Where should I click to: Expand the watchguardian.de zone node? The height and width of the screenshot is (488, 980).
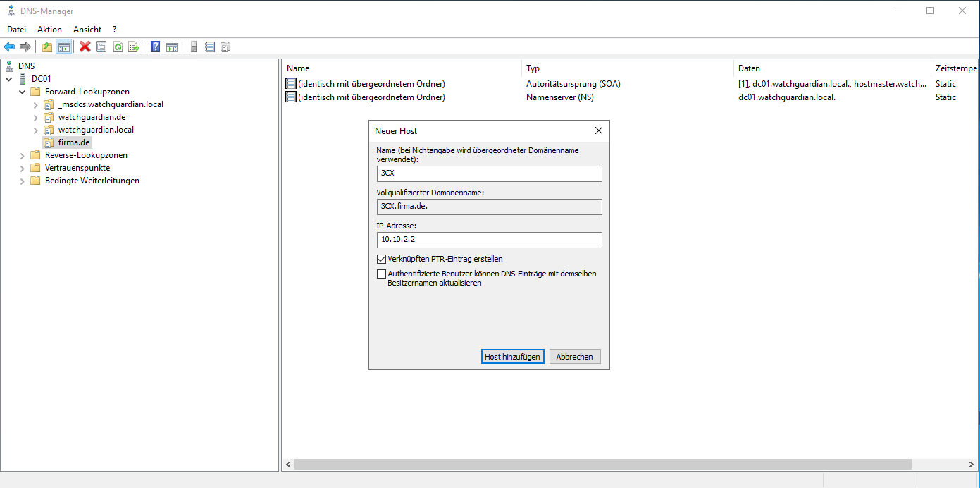[35, 117]
